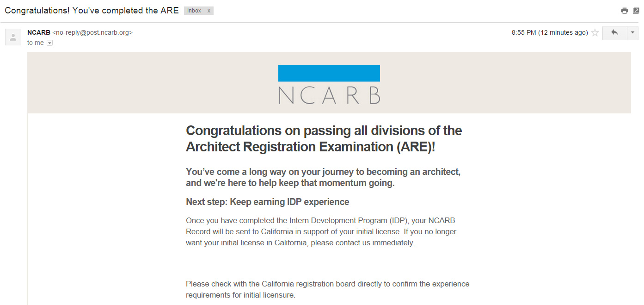
Task: Click the sender's avatar placeholder
Action: click(13, 37)
